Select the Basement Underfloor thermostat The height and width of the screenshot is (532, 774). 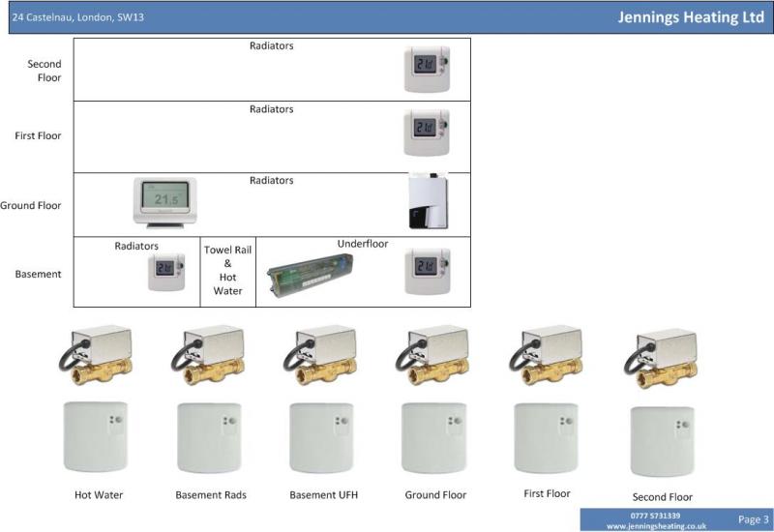(x=427, y=270)
